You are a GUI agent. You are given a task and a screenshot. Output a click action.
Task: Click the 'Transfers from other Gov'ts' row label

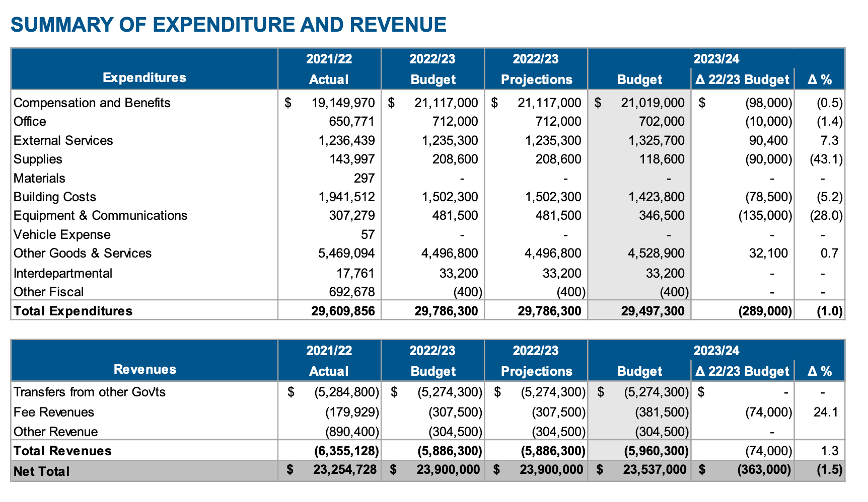(x=90, y=392)
